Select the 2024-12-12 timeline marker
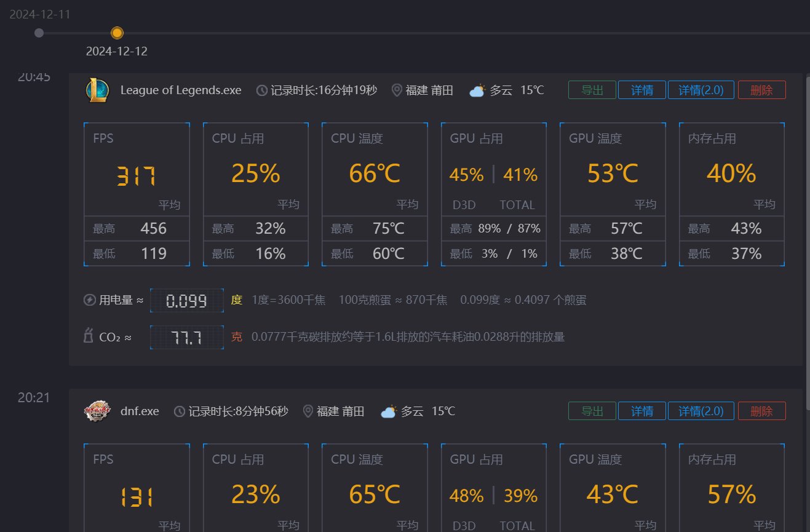The width and height of the screenshot is (810, 532). coord(117,33)
